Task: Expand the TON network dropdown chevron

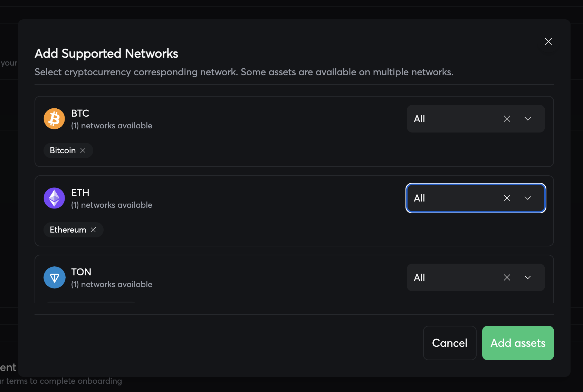Action: pos(527,277)
